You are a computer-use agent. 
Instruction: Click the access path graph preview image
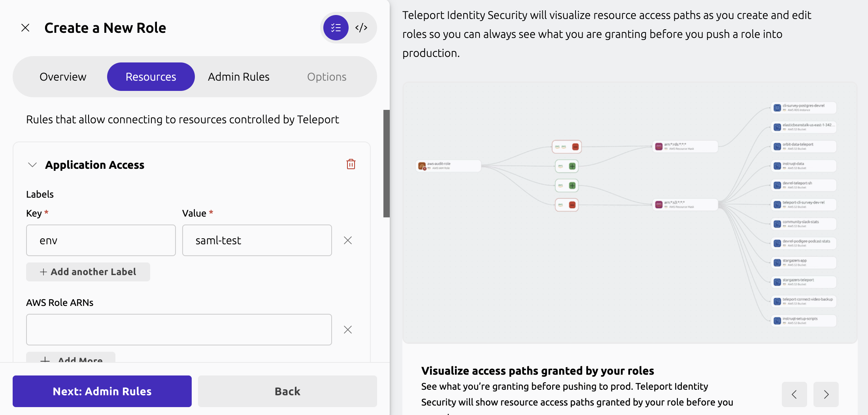[629, 213]
